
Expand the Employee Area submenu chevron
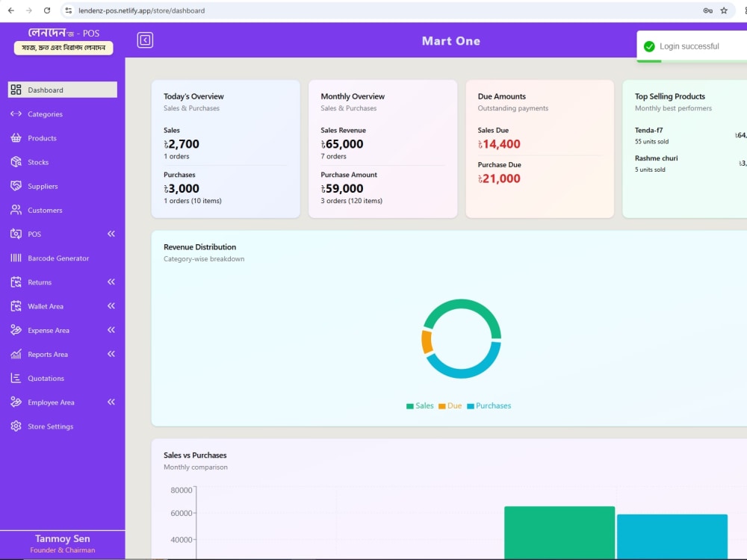[x=111, y=402]
